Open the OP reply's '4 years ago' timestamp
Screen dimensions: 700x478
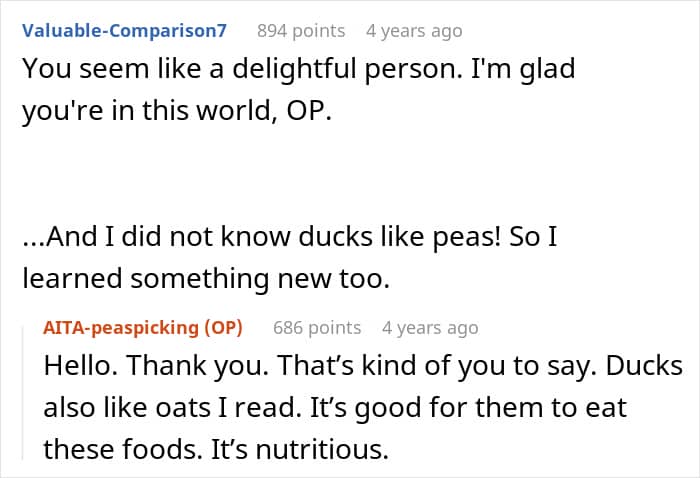[x=430, y=327]
